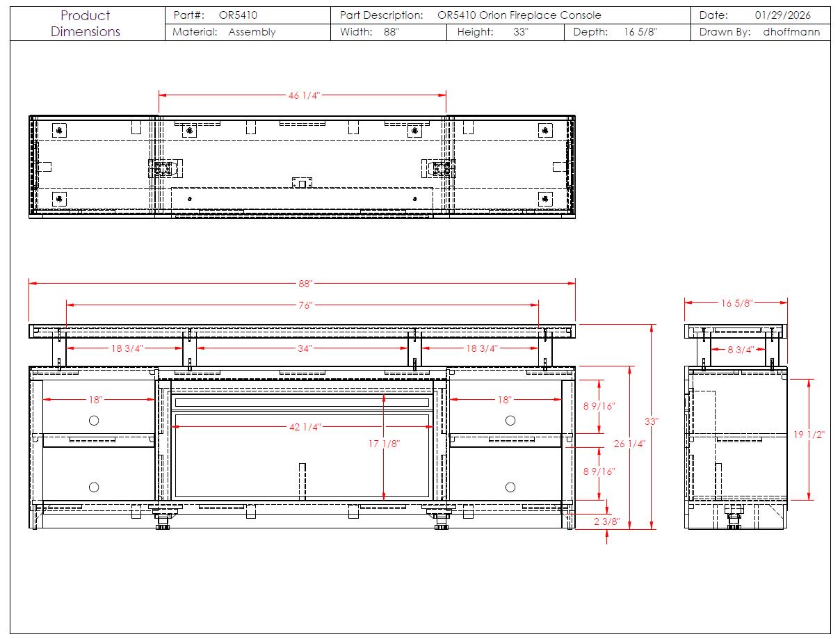Click the 8 3/4" side view dimension
The width and height of the screenshot is (840, 639).
coord(739,350)
